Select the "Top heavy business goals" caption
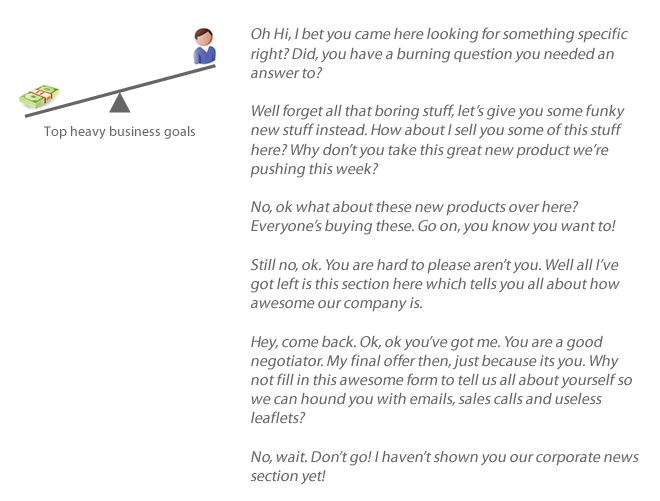Screen dimensions: 660x501 click(x=120, y=132)
